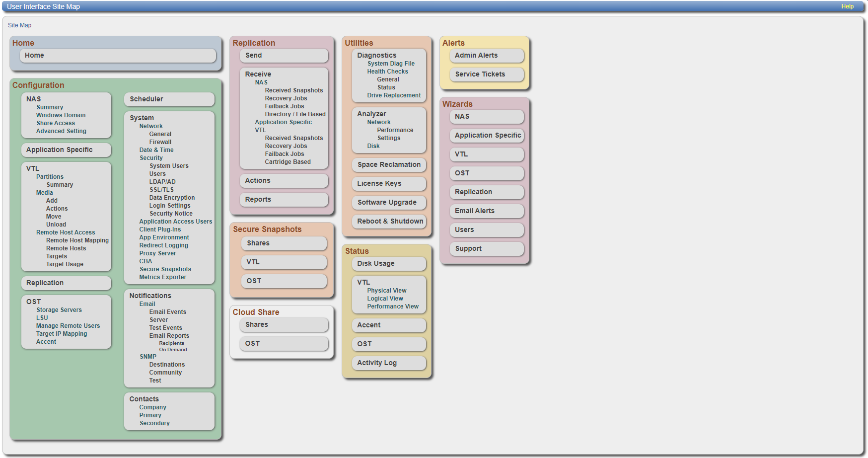Open Software Upgrade
868x458 pixels.
[389, 203]
